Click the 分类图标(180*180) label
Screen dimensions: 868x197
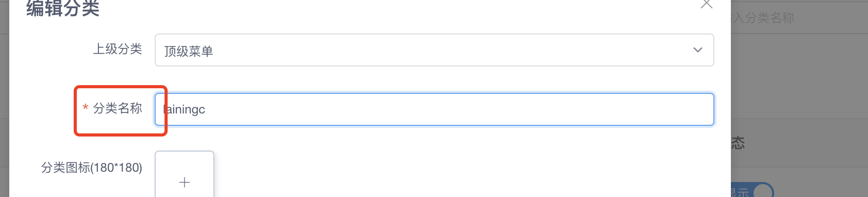[92, 168]
